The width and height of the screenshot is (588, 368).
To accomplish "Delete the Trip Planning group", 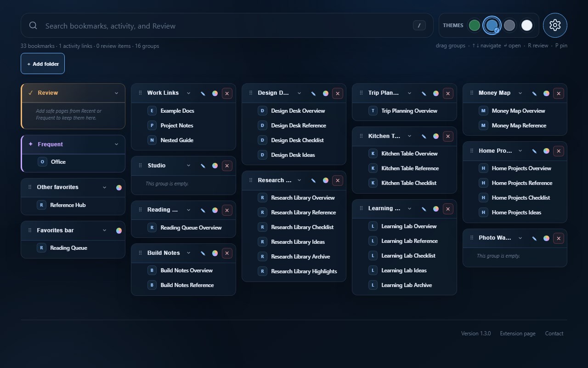I will click(448, 93).
